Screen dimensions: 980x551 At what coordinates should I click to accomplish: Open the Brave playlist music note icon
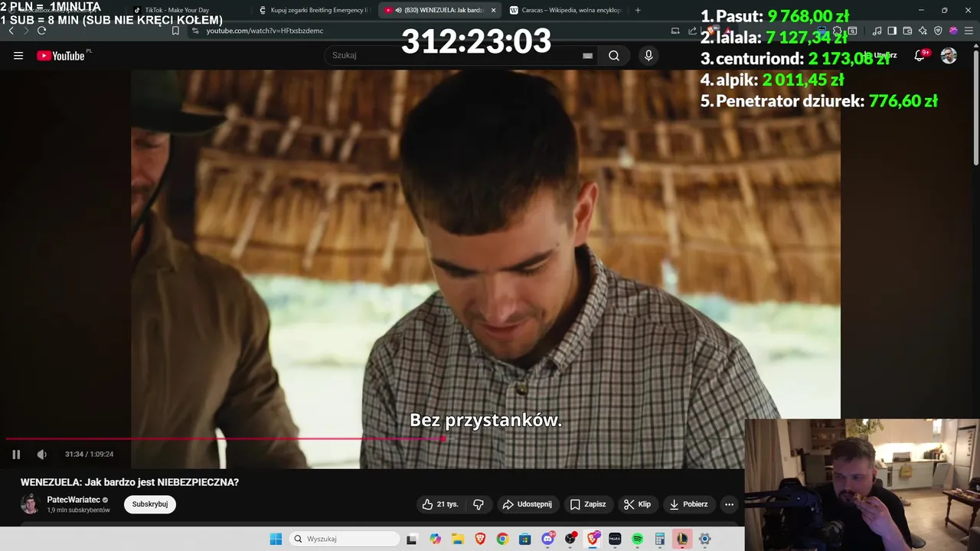pyautogui.click(x=877, y=31)
